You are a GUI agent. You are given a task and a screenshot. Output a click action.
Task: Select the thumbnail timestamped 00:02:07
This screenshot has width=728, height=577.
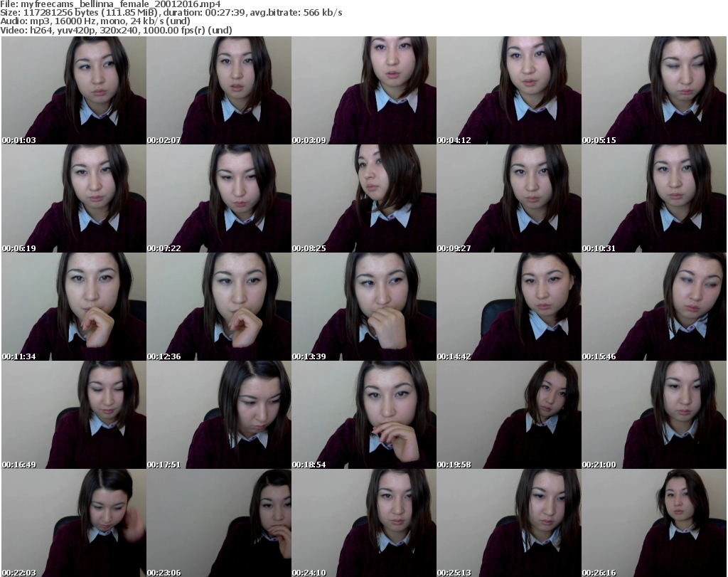(x=219, y=90)
